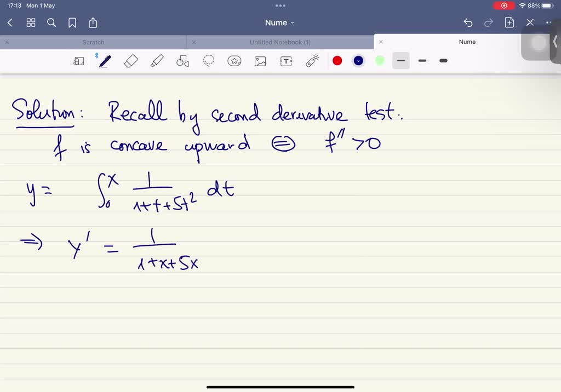The image size is (561, 392).
Task: Activate the Laser pointer tool
Action: (x=312, y=60)
